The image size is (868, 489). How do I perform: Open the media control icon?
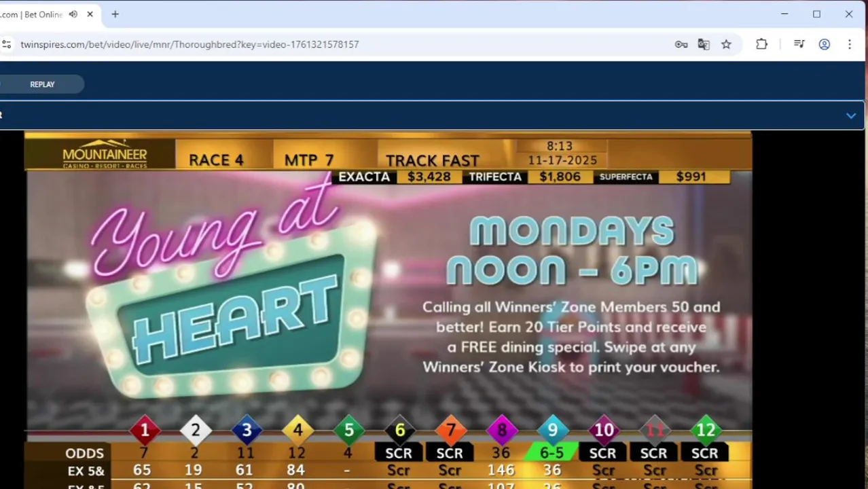click(x=799, y=44)
